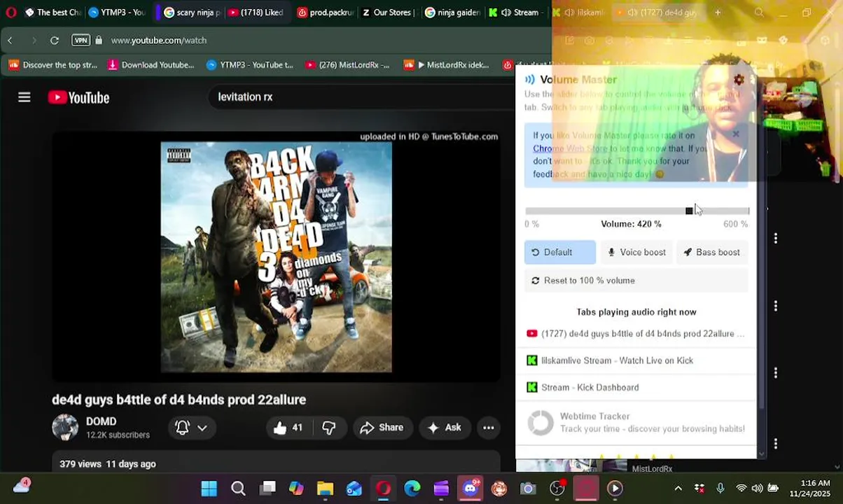Open the Opera menu icon
The image size is (843, 504).
click(11, 13)
